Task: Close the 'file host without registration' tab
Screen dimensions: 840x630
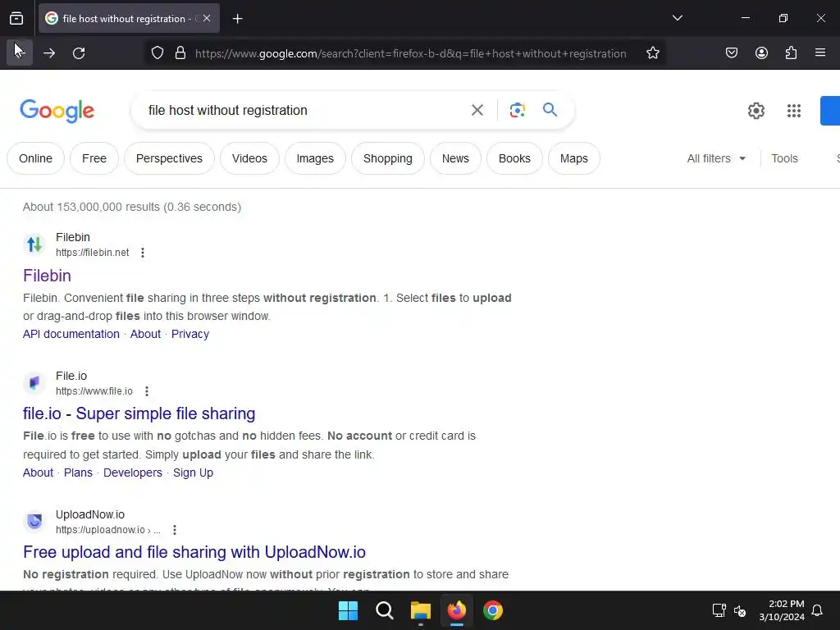Action: [x=207, y=18]
